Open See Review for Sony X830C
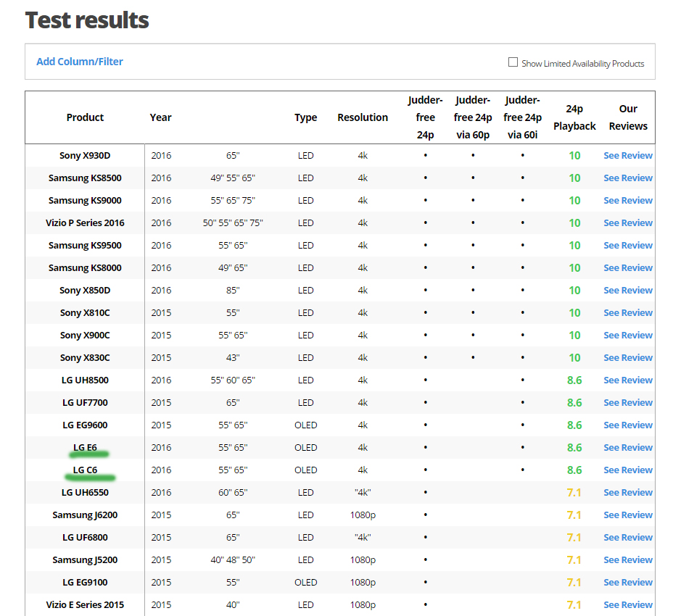 point(628,358)
